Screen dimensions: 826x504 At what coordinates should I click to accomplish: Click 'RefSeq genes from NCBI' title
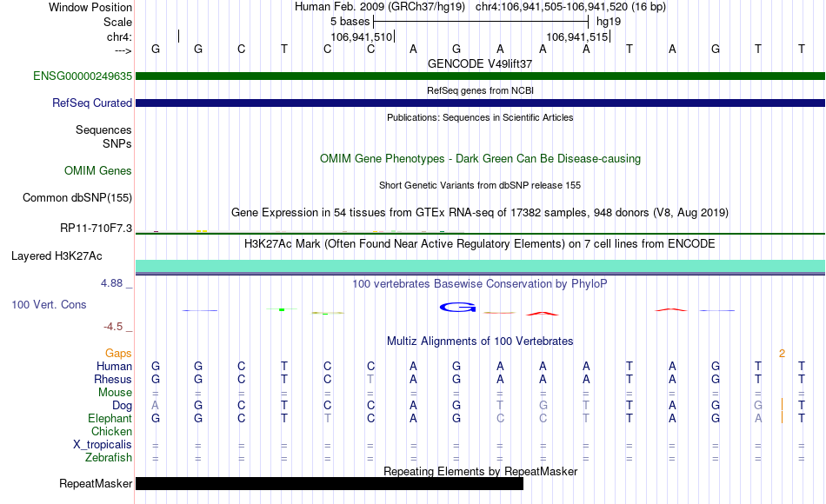[x=480, y=90]
